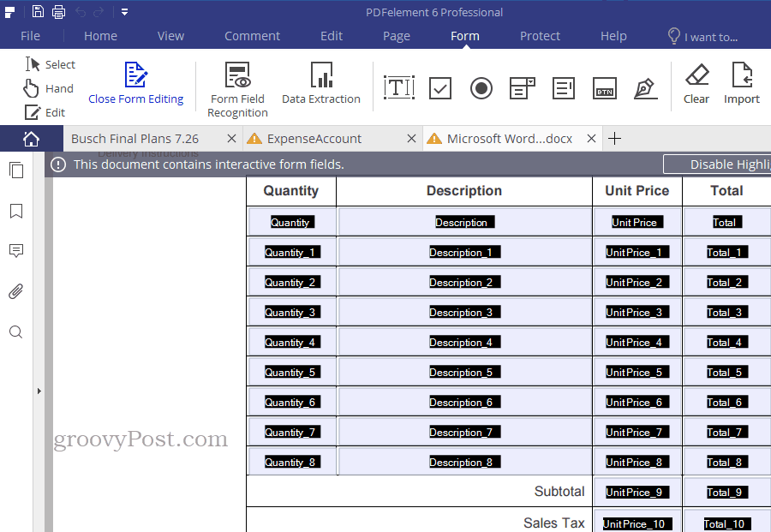Expand the left side panel arrow
Image resolution: width=771 pixels, height=532 pixels.
[x=39, y=391]
